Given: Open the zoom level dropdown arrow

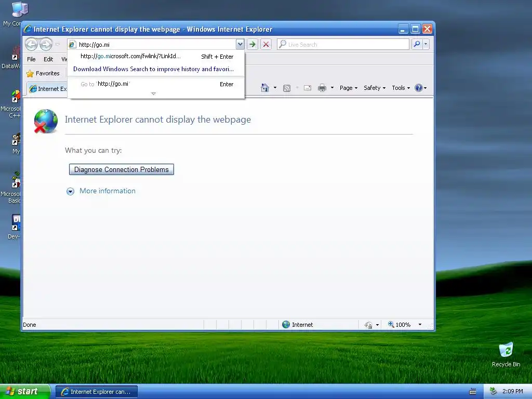Looking at the screenshot, I should pos(420,325).
